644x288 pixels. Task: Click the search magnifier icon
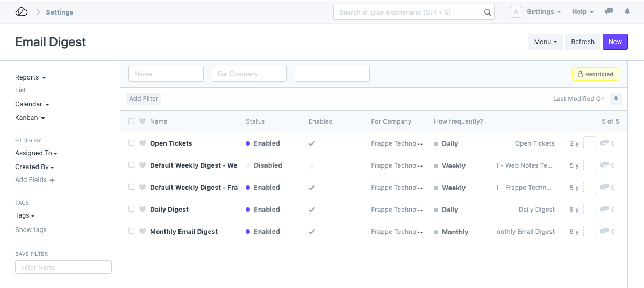coord(487,12)
